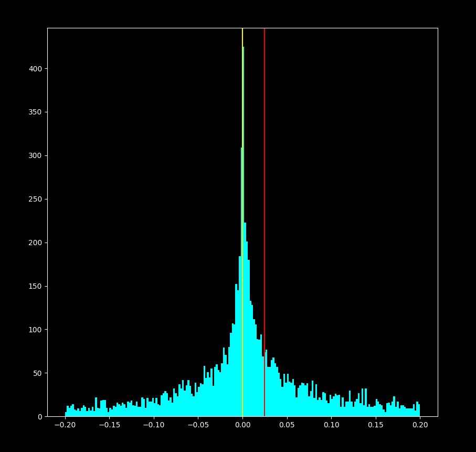Screen dimensions: 476x452
Task: Select the -0.05 x-axis tick label
Action: click(x=198, y=425)
